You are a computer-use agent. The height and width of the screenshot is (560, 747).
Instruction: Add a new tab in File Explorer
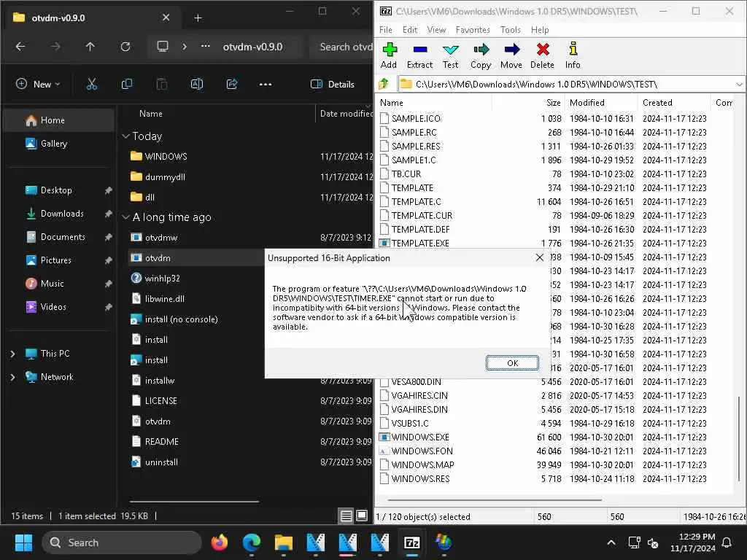(x=198, y=18)
